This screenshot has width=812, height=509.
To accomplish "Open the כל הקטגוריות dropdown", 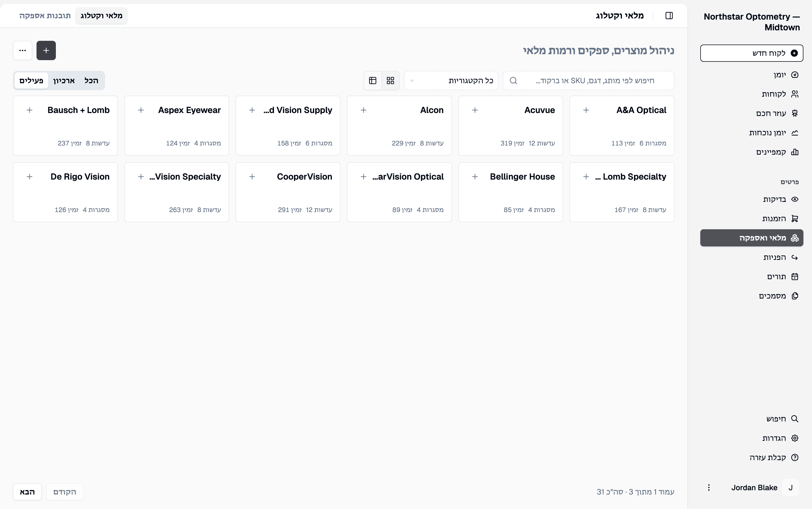I will 451,81.
